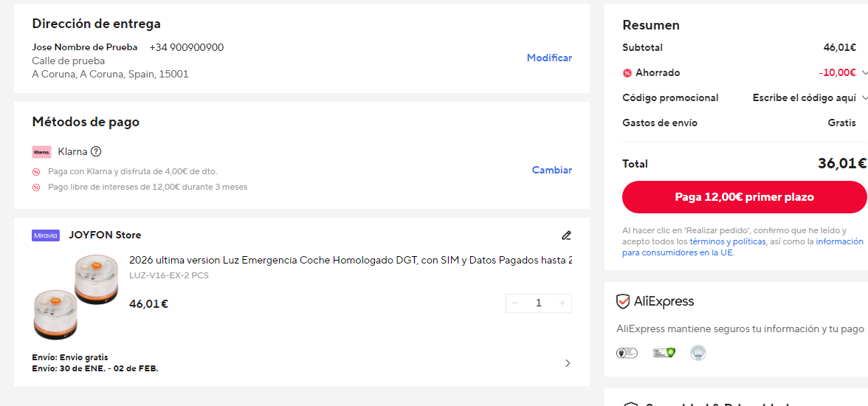
Task: Open shipping options with the right chevron
Action: tap(568, 363)
